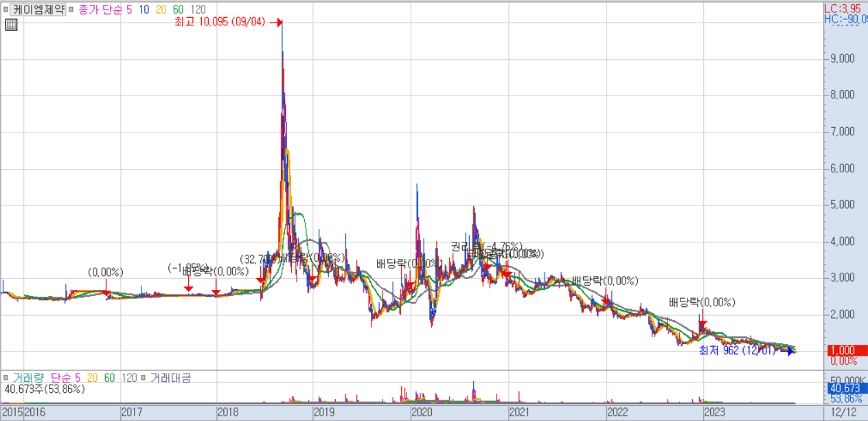Viewport: 868px width, 421px height.
Task: Select the volume 120-day average legend
Action: pyautogui.click(x=128, y=377)
